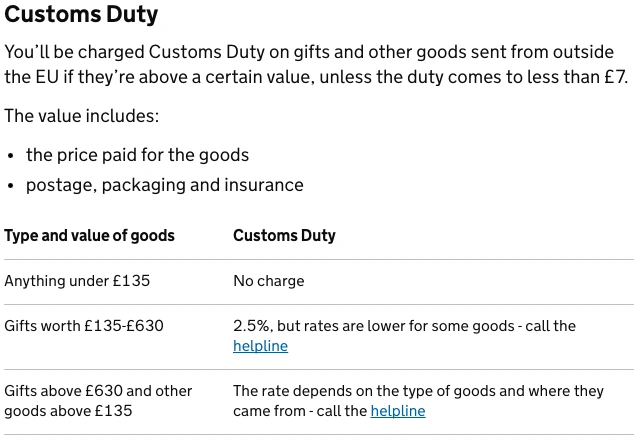Screen dimensions: 644x443
Task: Click the 'Gifts above £630 and other' cell
Action: click(98, 391)
